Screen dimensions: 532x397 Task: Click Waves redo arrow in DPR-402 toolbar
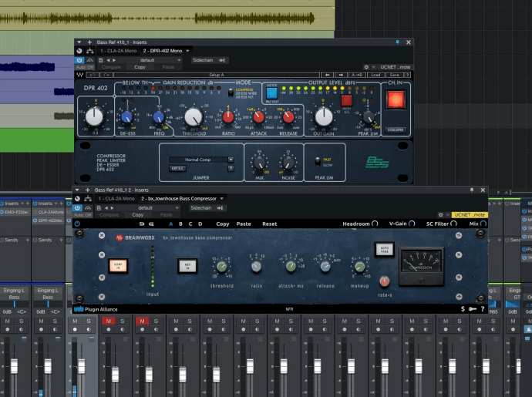click(x=106, y=75)
